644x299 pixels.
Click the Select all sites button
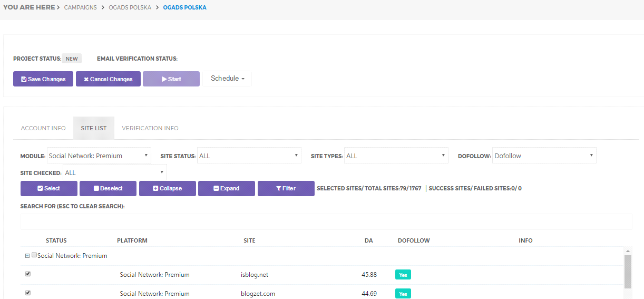[x=49, y=188]
